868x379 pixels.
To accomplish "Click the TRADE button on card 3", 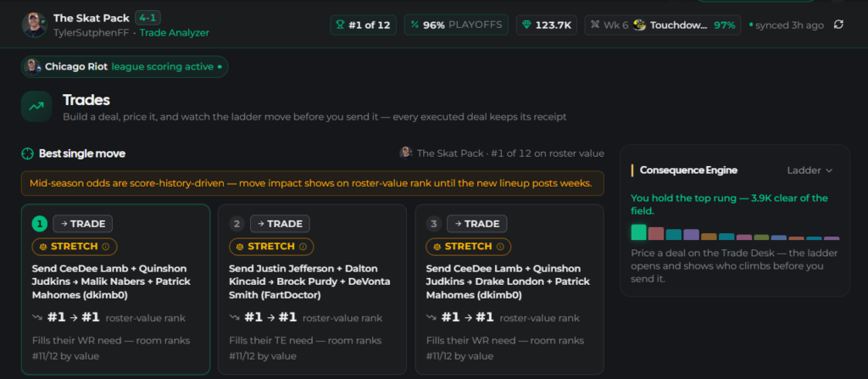I will pos(477,224).
